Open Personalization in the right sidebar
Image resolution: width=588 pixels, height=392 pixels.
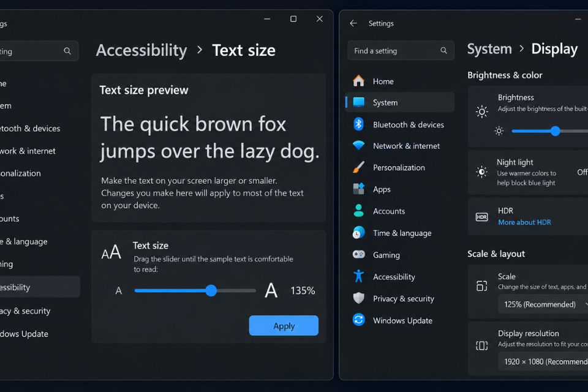click(x=400, y=167)
